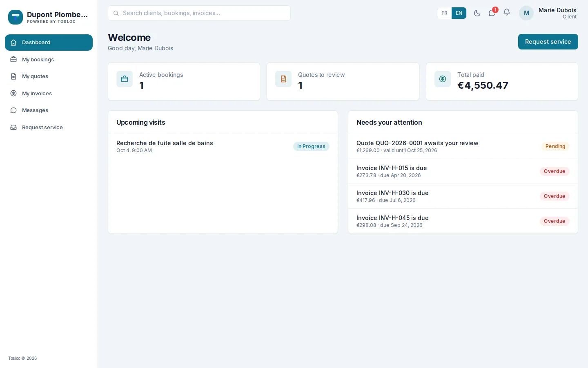
Task: Click the Messages speech bubble sidebar icon
Action: [x=13, y=110]
